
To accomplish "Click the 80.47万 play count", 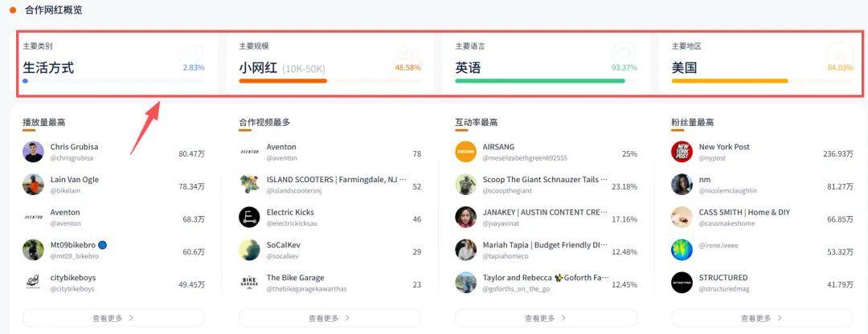I will click(191, 153).
